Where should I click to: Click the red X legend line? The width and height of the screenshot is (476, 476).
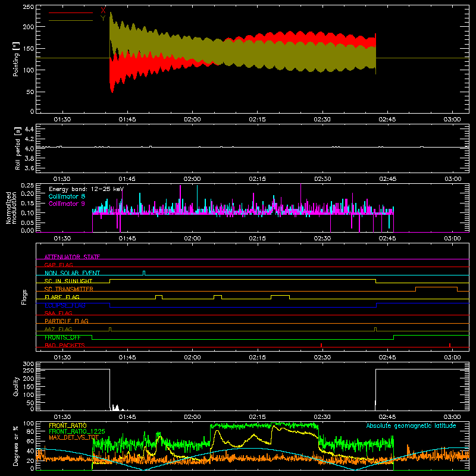[x=71, y=12]
